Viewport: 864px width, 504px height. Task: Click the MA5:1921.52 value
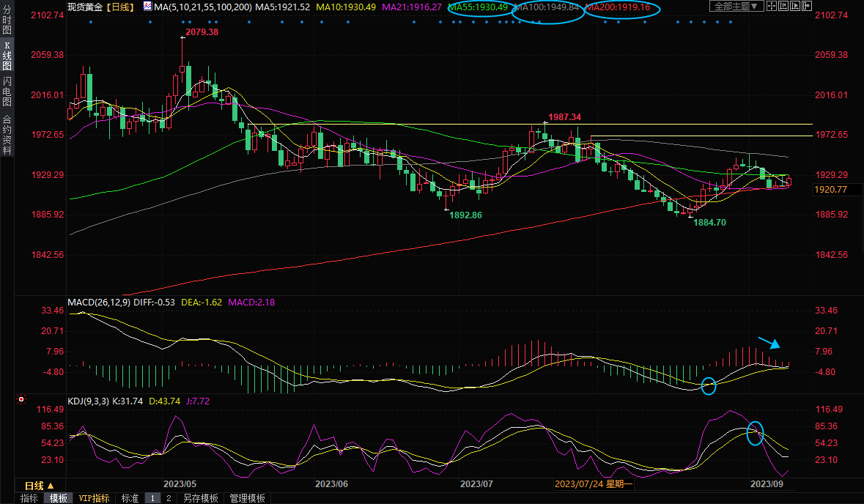tap(282, 7)
